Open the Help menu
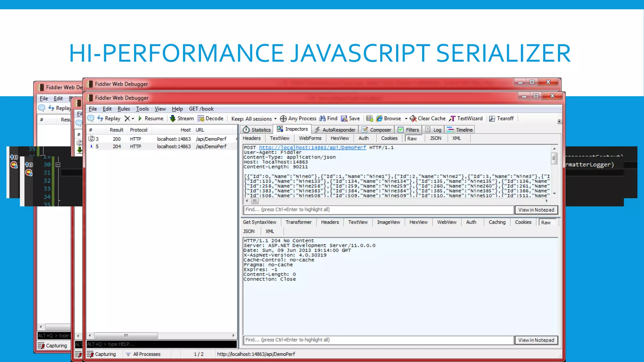The width and height of the screenshot is (644, 362). tap(177, 109)
